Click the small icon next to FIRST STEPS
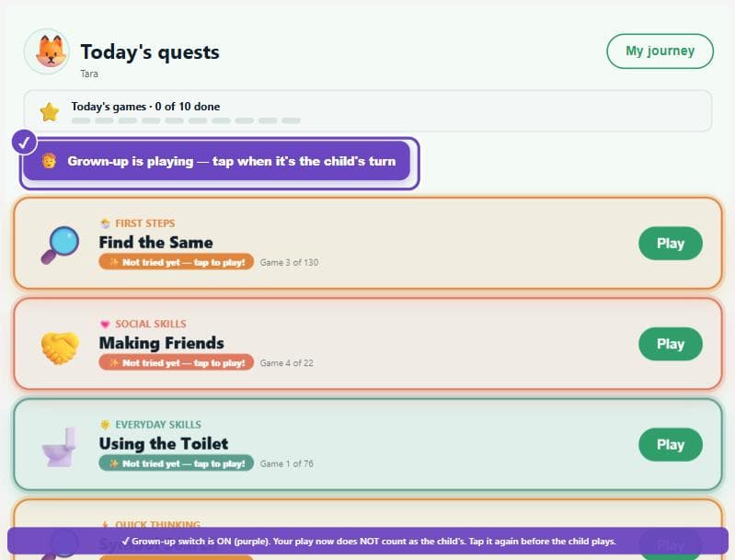The height and width of the screenshot is (560, 735). (x=105, y=223)
